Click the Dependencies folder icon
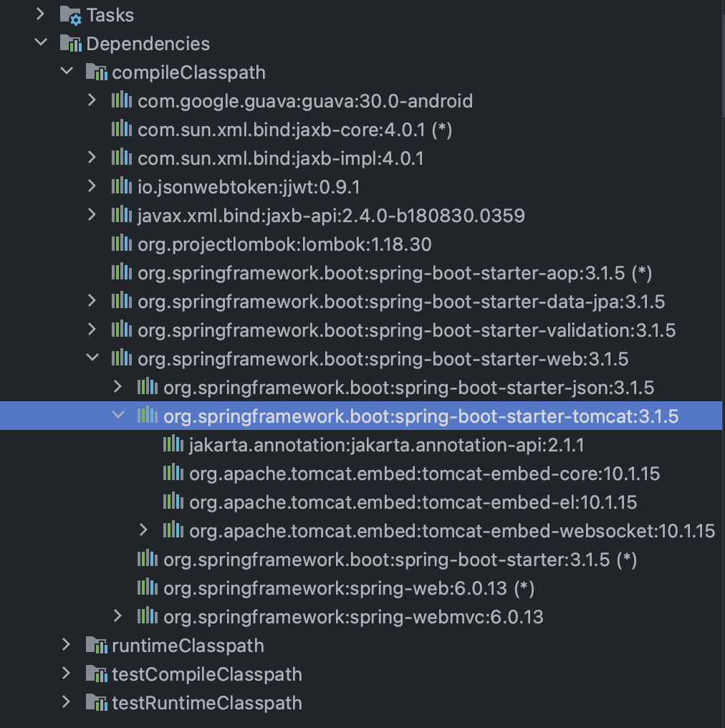Image resolution: width=725 pixels, height=728 pixels. tap(70, 44)
